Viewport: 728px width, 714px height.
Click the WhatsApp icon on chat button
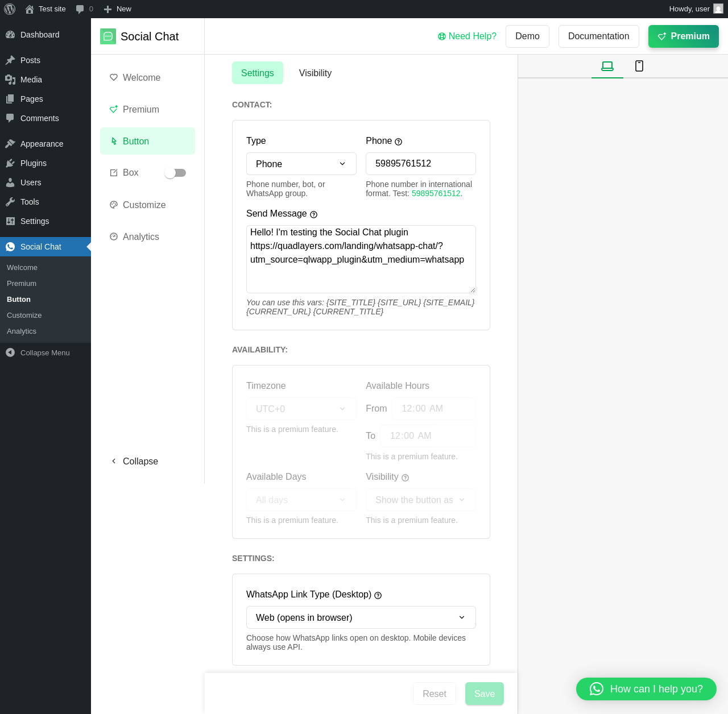[596, 689]
